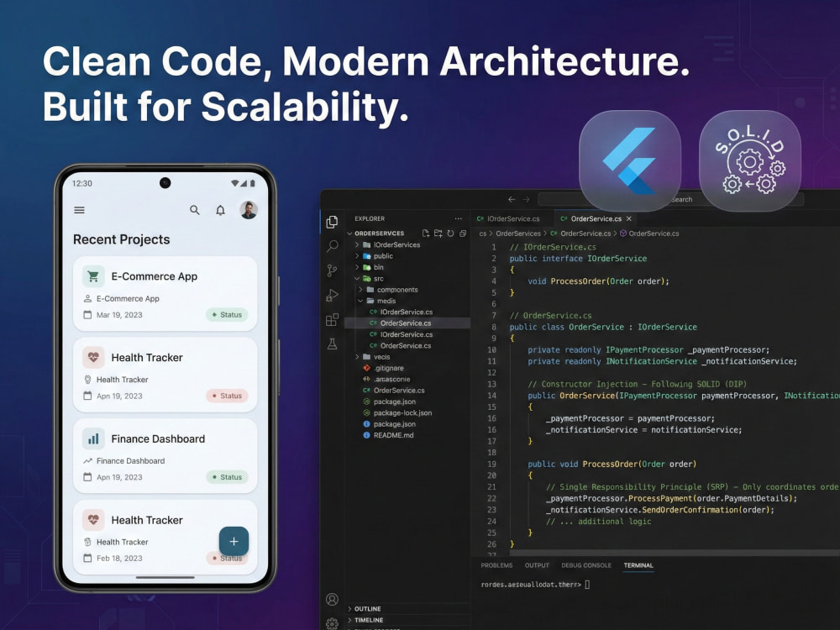Click line number 14 in gutter
Screen dimensions: 840x630
coord(491,396)
